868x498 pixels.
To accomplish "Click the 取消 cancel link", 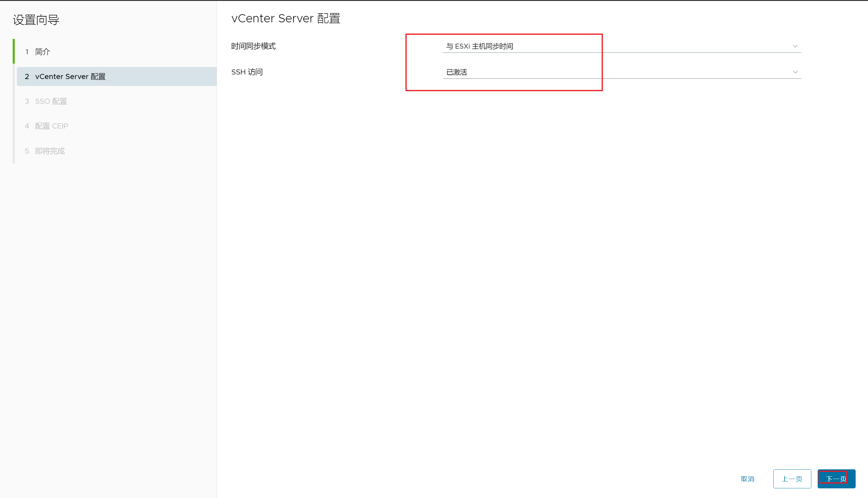I will [747, 479].
